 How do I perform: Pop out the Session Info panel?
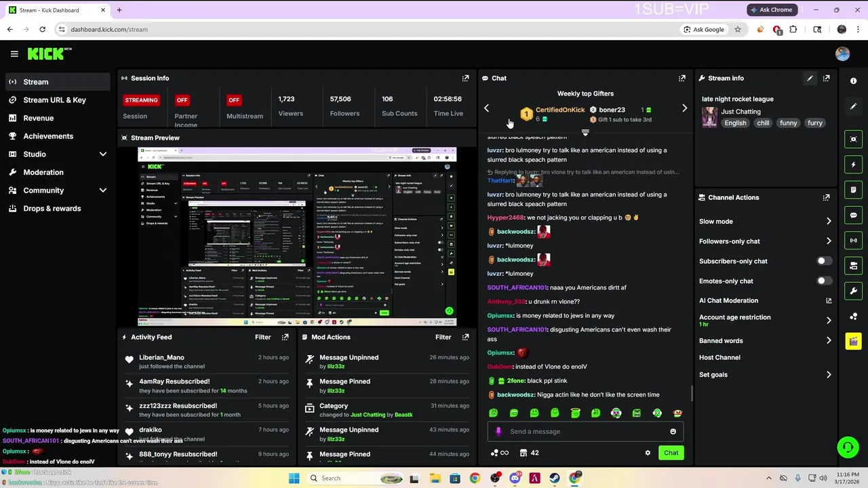(465, 79)
